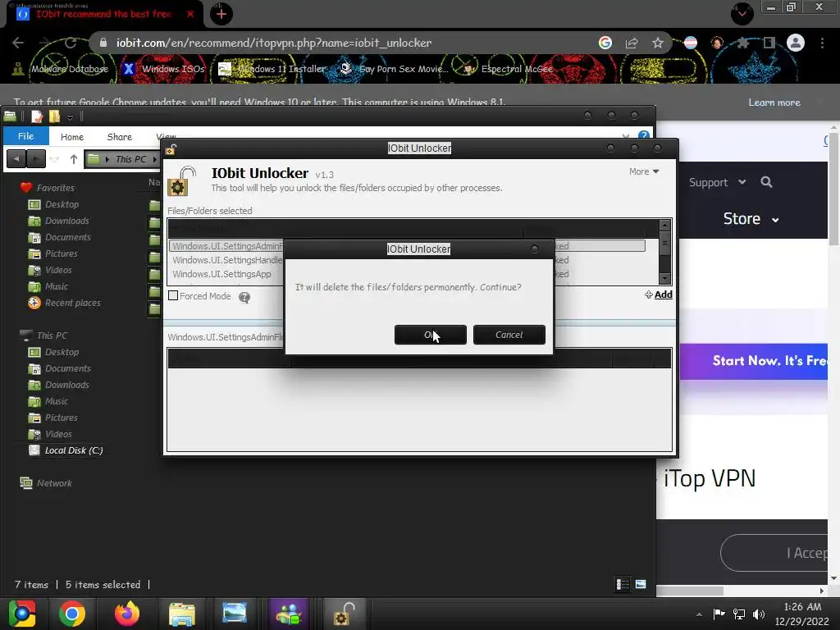Image resolution: width=840 pixels, height=630 pixels.
Task: Open Firefox from taskbar
Action: pyautogui.click(x=127, y=614)
